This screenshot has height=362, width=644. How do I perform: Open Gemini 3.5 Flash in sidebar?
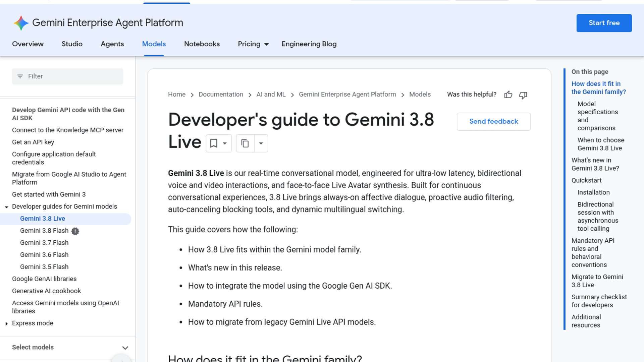(x=44, y=267)
